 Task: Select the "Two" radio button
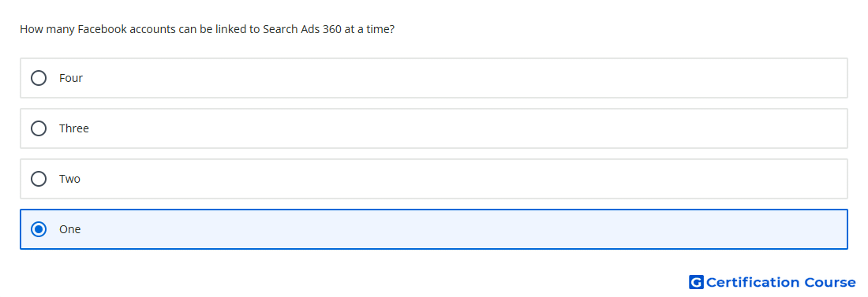[39, 179]
